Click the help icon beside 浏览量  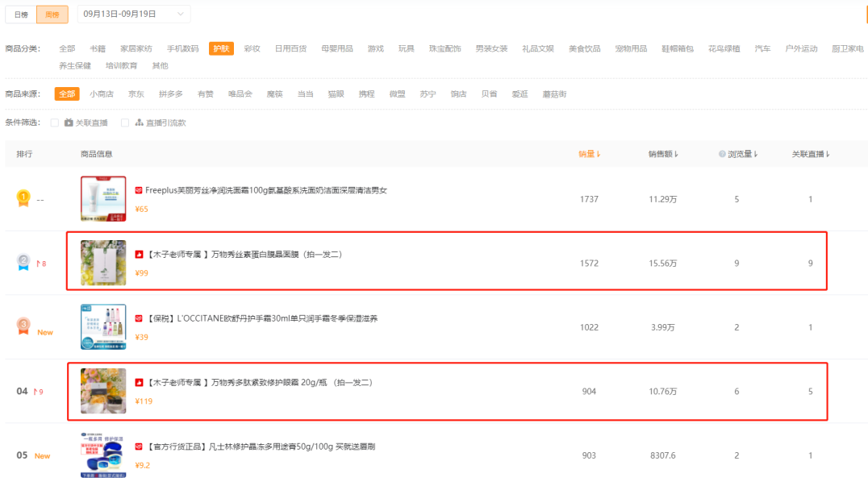(x=722, y=154)
